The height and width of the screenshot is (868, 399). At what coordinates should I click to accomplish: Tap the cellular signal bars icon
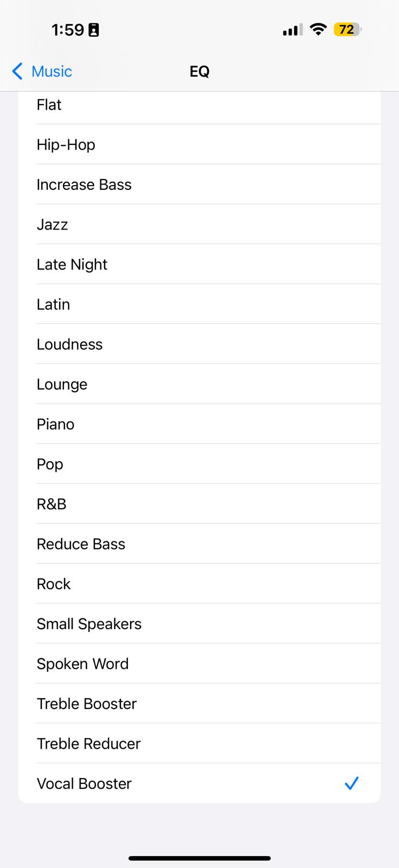click(293, 30)
